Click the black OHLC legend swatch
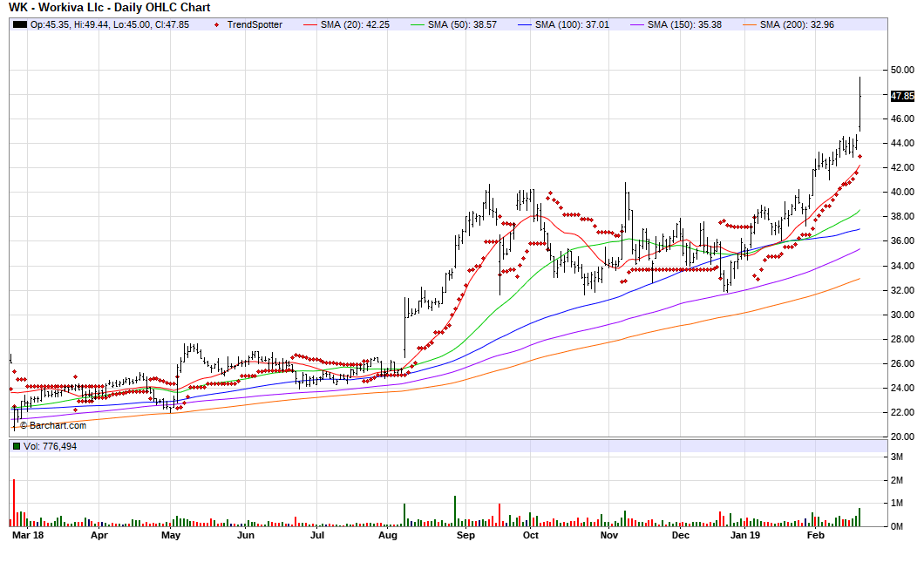The height and width of the screenshot is (562, 924). point(20,24)
